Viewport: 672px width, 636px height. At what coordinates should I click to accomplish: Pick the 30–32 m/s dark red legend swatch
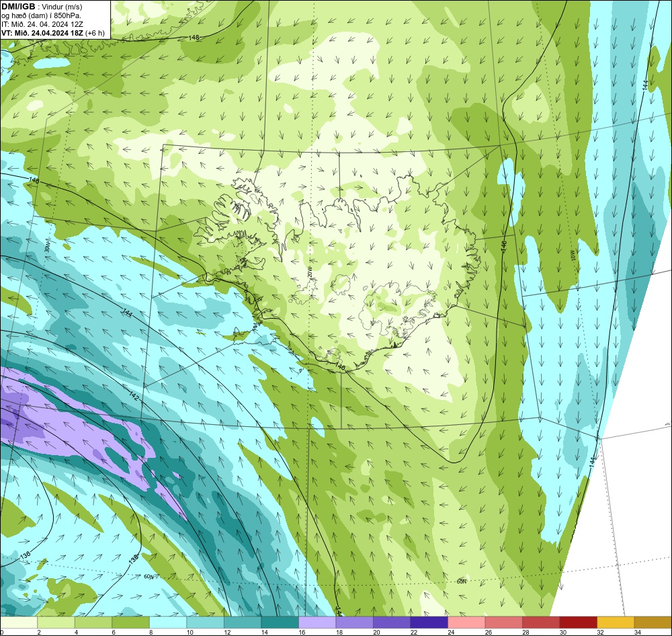578,623
